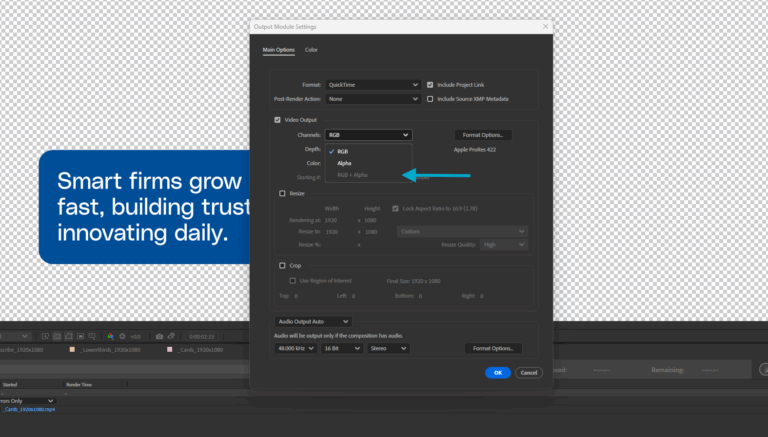768x437 pixels.
Task: Open the Format dropdown showing QuickTime
Action: click(x=373, y=85)
